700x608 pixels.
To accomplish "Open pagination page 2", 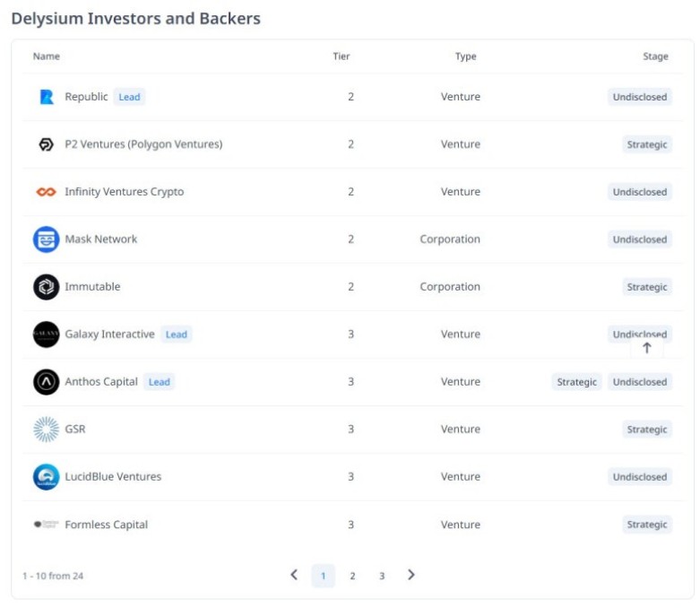I will pos(352,576).
